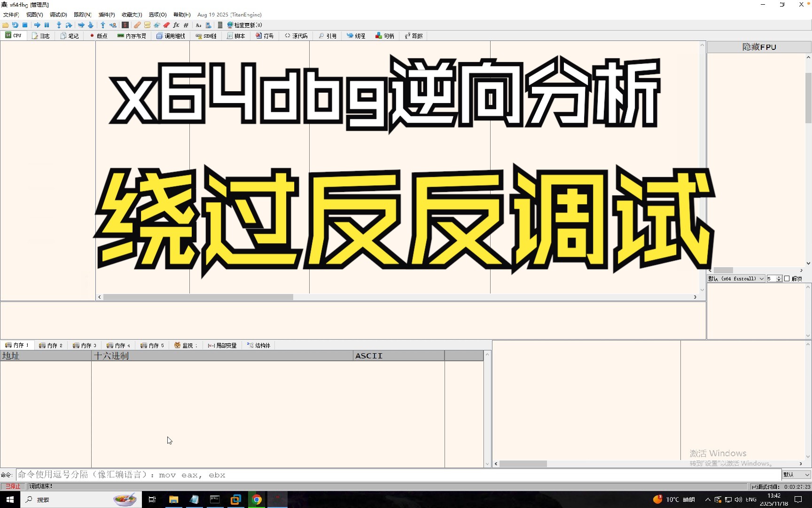Click the Pause execution icon
The image size is (812, 508).
pyautogui.click(x=47, y=25)
